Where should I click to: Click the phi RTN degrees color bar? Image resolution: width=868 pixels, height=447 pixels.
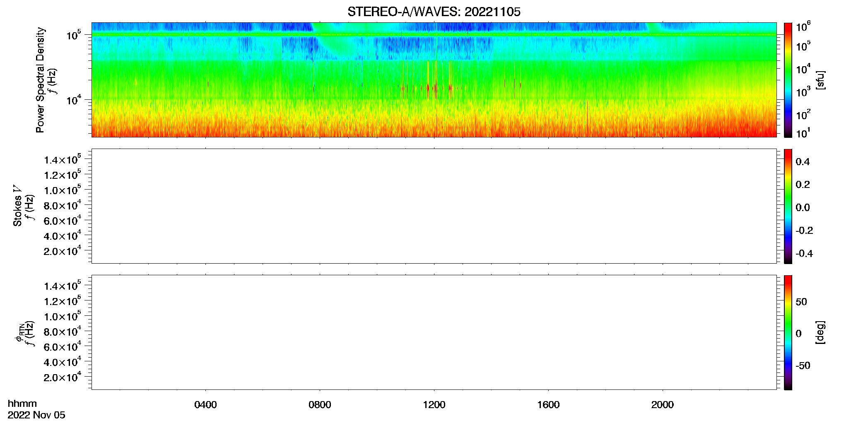(788, 332)
